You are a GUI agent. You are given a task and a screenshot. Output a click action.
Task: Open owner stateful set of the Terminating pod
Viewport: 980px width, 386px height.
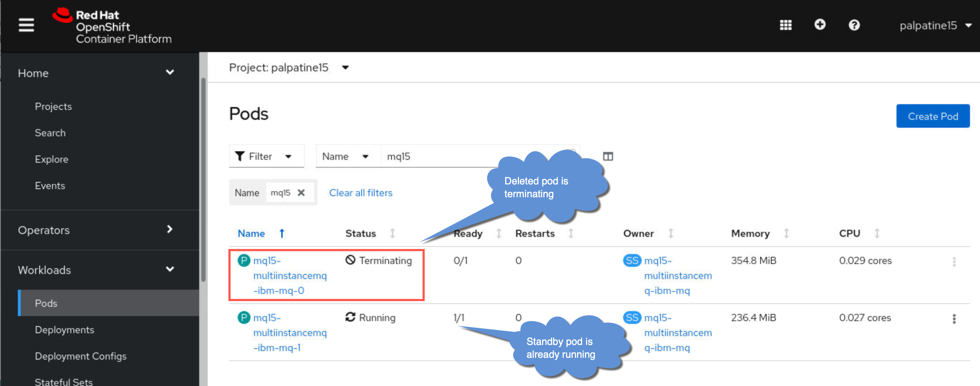(678, 275)
